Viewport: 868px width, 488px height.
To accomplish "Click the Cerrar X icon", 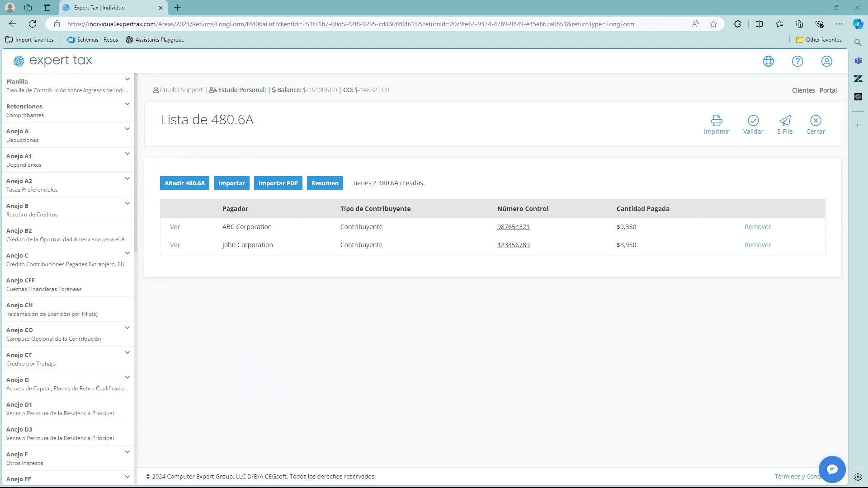I will click(x=816, y=120).
